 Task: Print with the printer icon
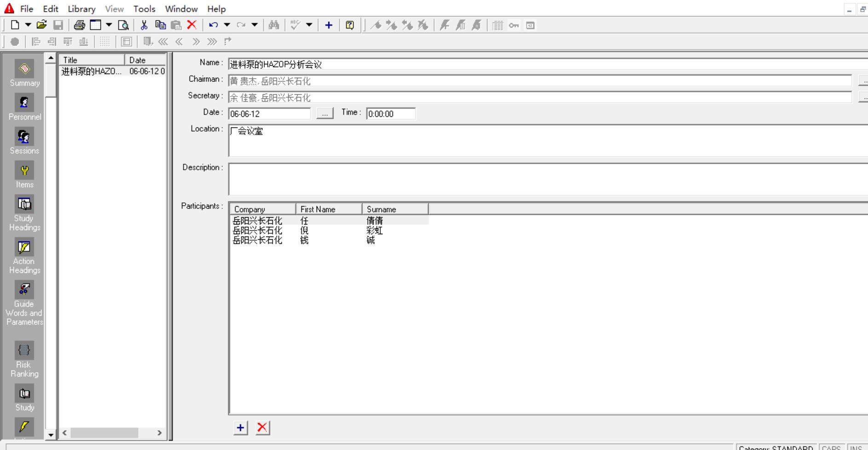click(79, 25)
